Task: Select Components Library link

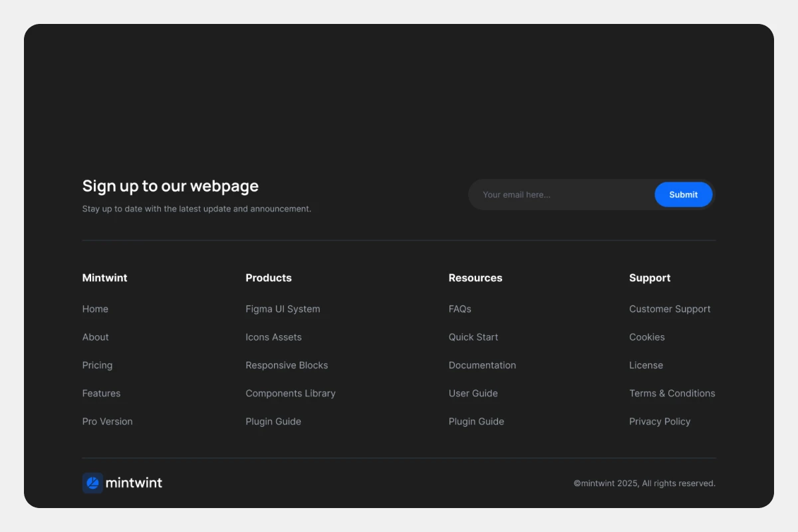Action: 290,394
